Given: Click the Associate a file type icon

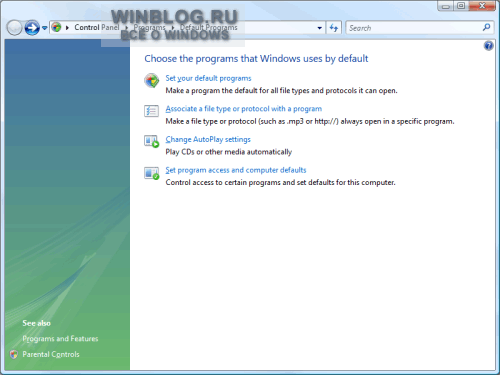Looking at the screenshot, I should [151, 111].
